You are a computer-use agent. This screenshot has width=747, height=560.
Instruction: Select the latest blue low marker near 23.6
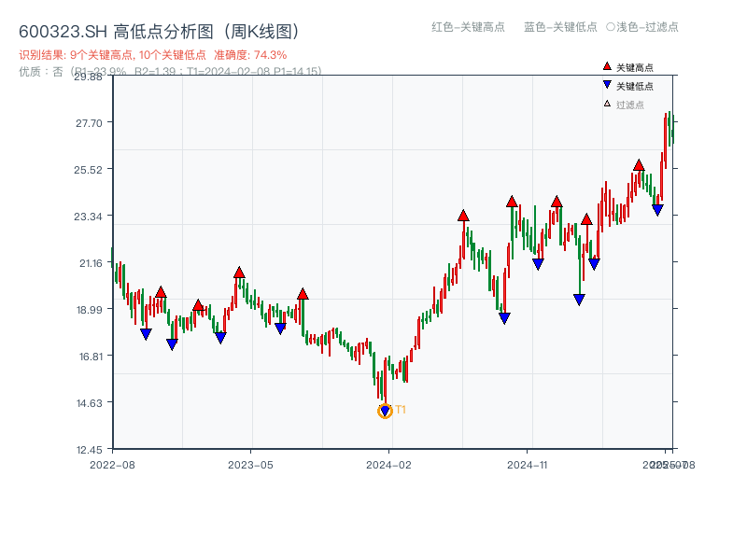tap(657, 210)
